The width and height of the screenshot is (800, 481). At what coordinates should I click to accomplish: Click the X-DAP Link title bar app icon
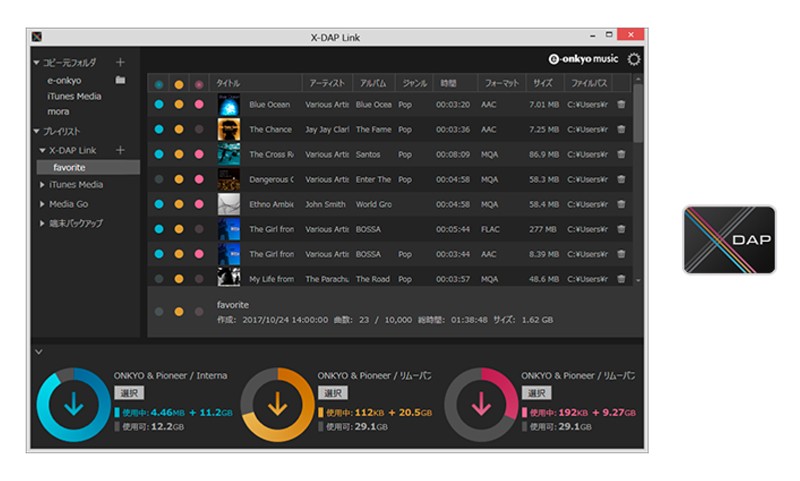[x=37, y=37]
